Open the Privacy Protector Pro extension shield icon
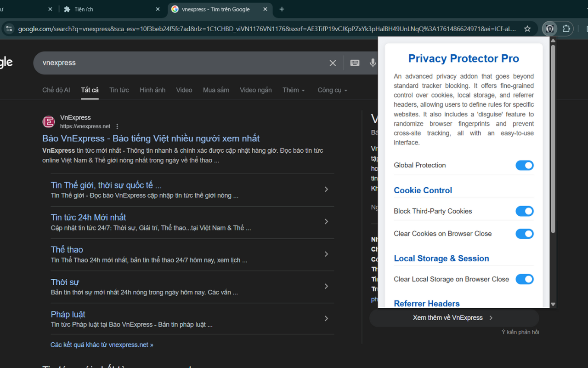 point(549,29)
